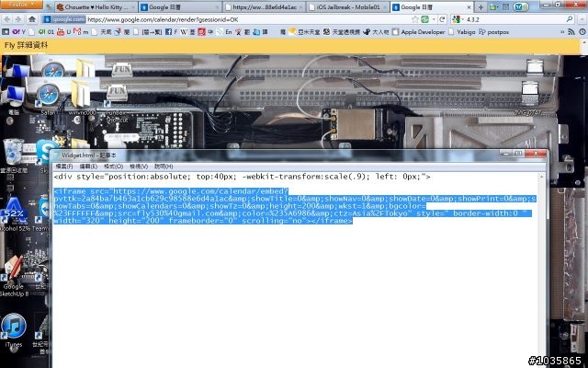Open the Google search engine selector
Screen dimensions: 588x368
pyautogui.click(x=458, y=19)
